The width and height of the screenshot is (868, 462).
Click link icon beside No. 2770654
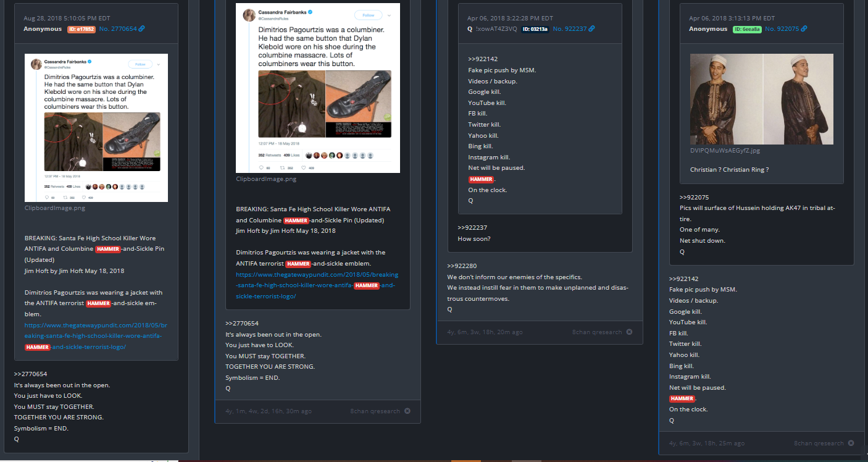pos(142,29)
